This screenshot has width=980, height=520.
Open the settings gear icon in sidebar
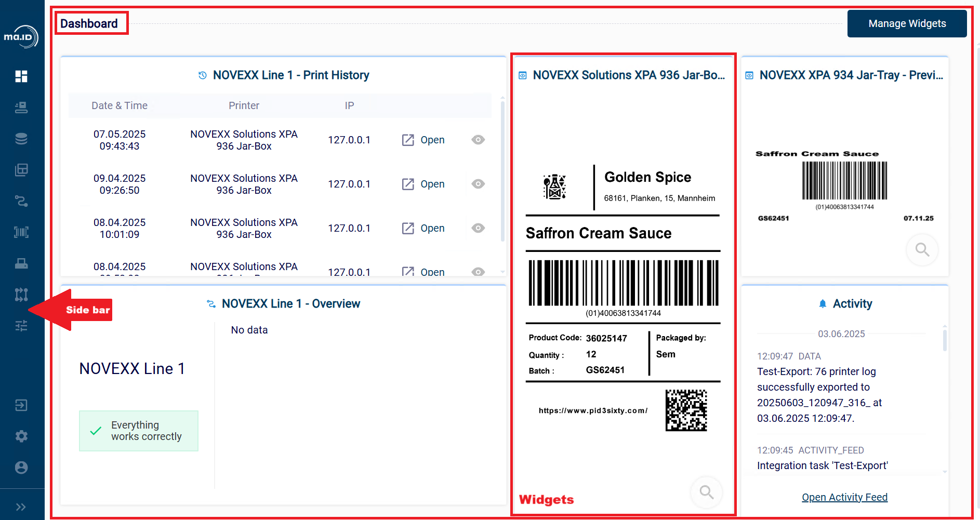[21, 436]
